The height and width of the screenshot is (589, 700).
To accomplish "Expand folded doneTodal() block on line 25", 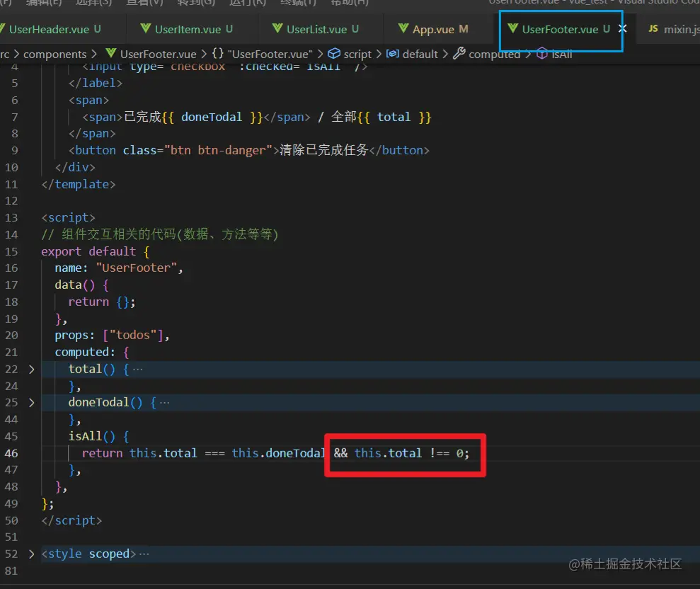I will click(31, 402).
